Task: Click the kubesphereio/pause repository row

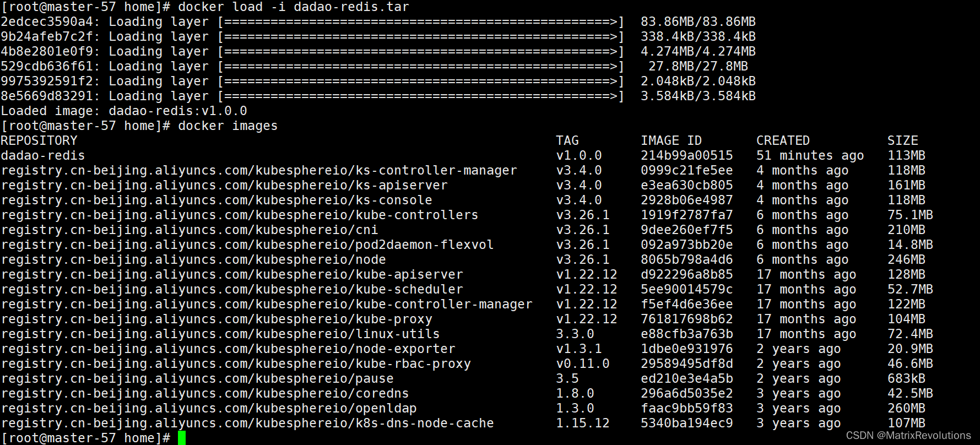Action: click(x=197, y=379)
